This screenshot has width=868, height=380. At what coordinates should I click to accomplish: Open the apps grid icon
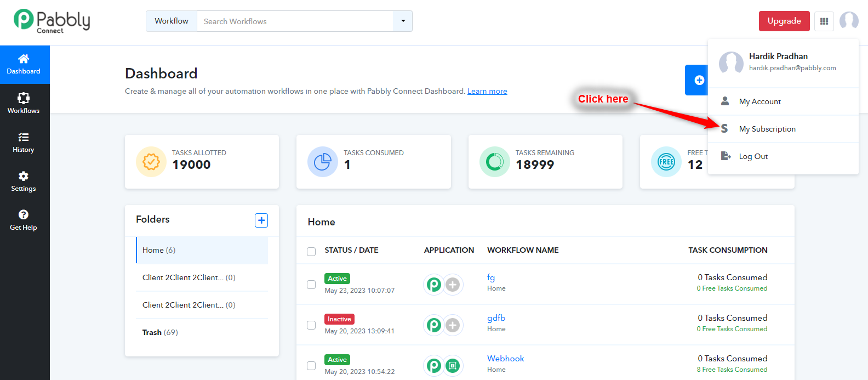pos(824,21)
